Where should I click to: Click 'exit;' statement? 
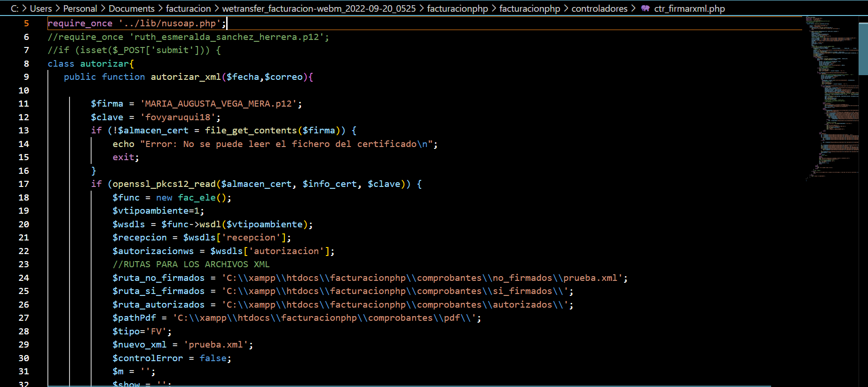(126, 157)
